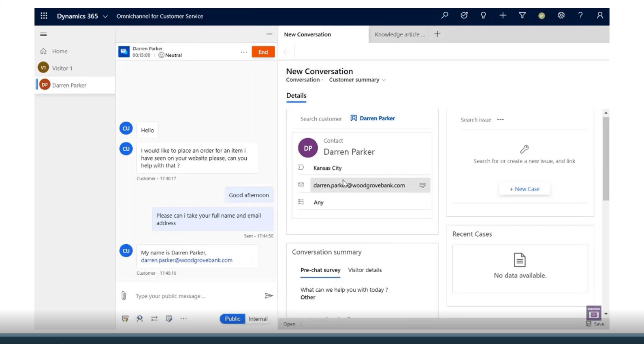Open the Pre-chat survey tab
The height and width of the screenshot is (344, 644).
(320, 270)
